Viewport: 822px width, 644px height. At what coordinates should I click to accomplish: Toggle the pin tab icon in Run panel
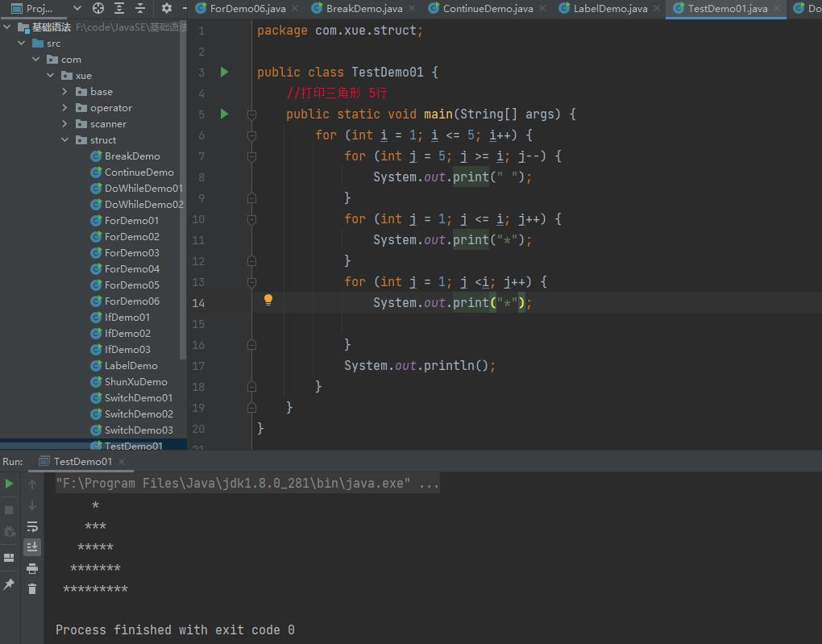[x=9, y=584]
